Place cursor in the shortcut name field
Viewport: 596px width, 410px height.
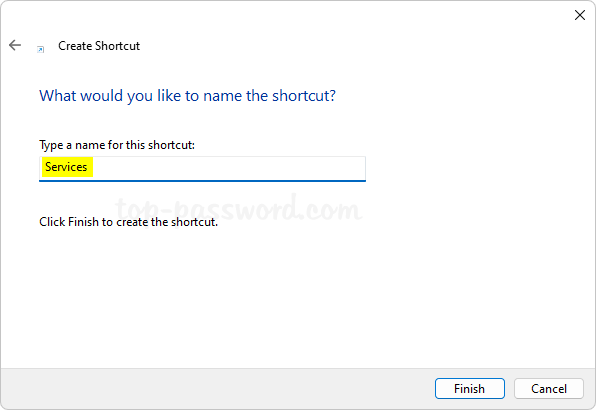202,169
